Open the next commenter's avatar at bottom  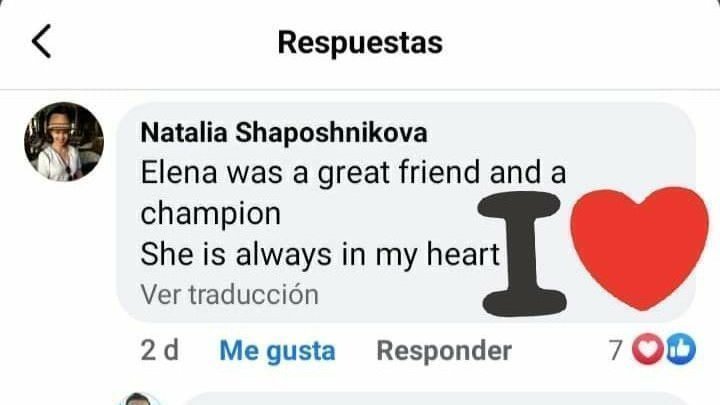click(x=139, y=399)
